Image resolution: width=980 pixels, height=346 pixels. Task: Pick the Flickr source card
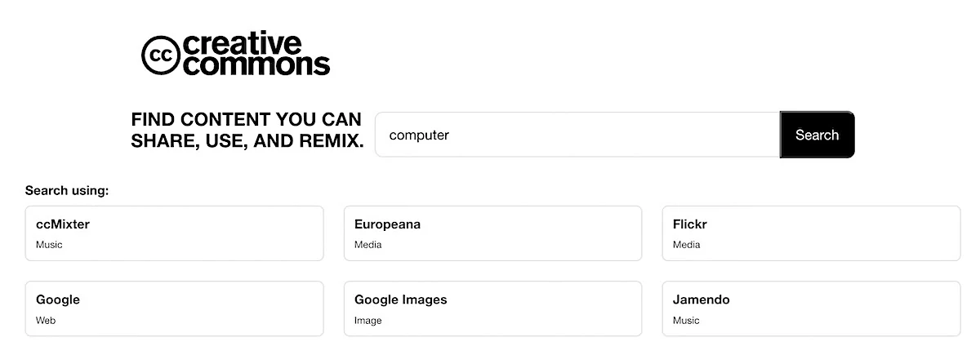click(811, 233)
